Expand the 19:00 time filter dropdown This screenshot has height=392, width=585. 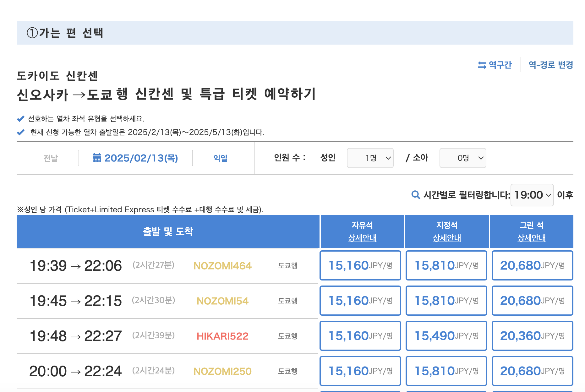(532, 195)
